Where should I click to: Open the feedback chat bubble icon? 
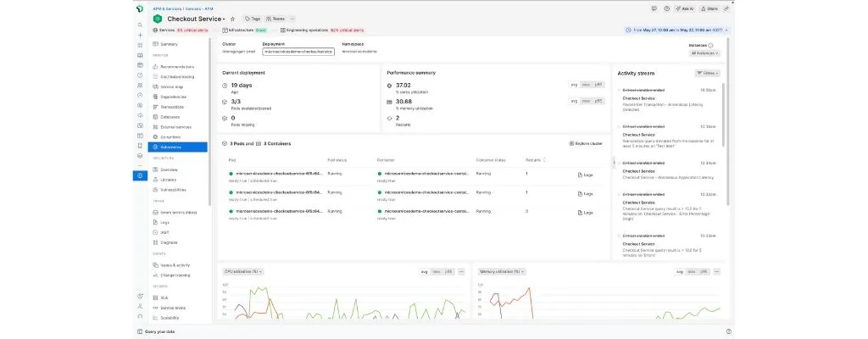tap(654, 8)
